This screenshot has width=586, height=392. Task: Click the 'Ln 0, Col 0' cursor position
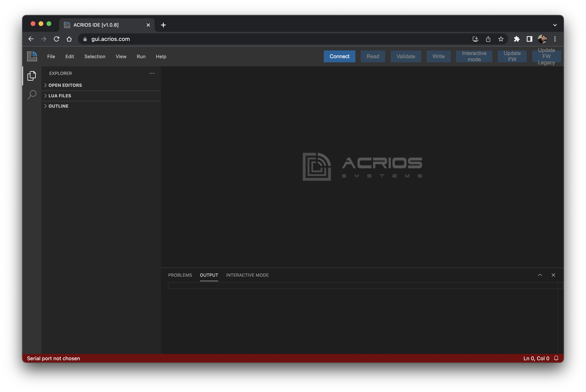536,358
